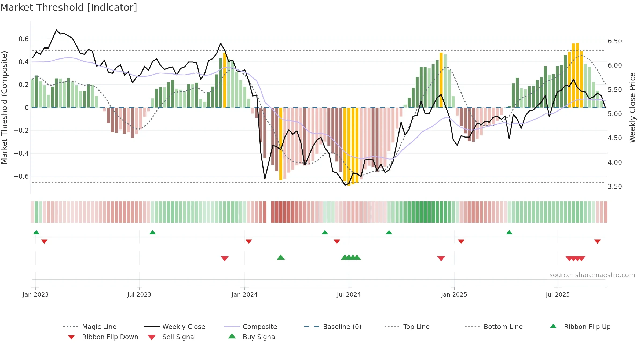Click the ribbon flip down marker at Jan 2024

tap(249, 242)
